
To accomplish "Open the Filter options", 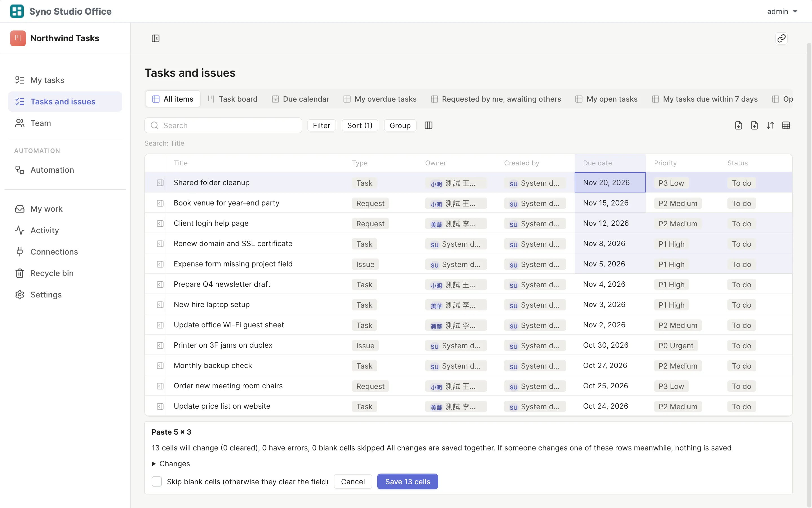I will (321, 125).
